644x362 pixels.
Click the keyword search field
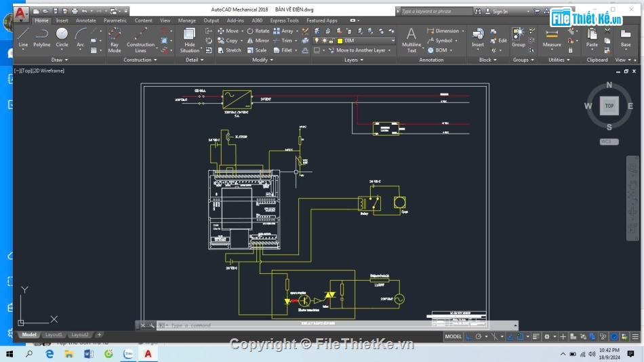(x=436, y=12)
